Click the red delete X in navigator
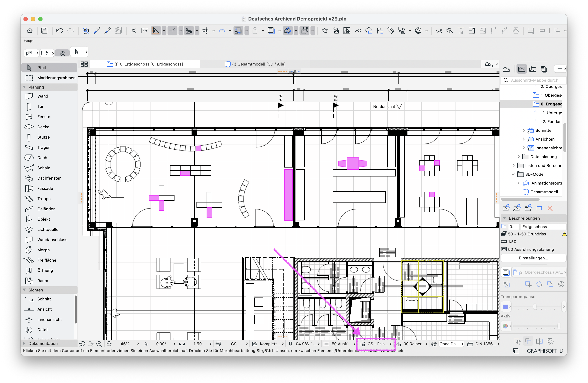 click(x=550, y=209)
